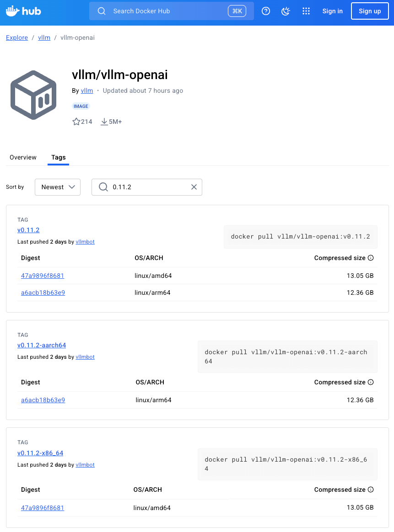Click info icon in v0.11.2-x86_64 Compressed size header
394x532 pixels.
click(371, 489)
